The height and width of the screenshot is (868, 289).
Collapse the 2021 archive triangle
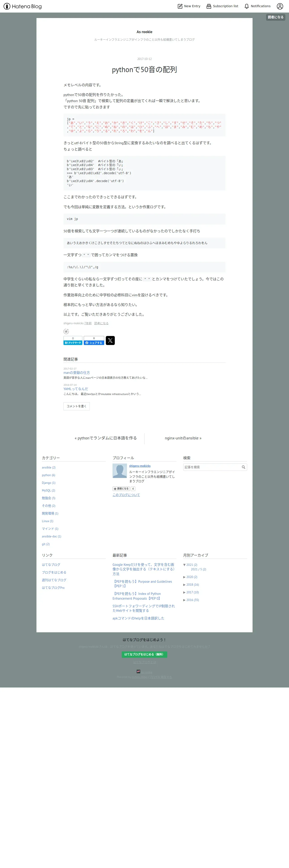184,565
